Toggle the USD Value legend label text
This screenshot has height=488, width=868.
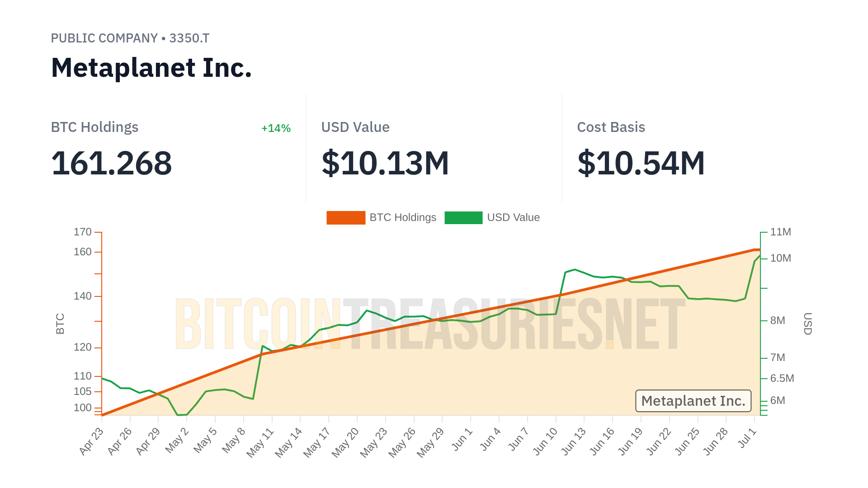[513, 218]
